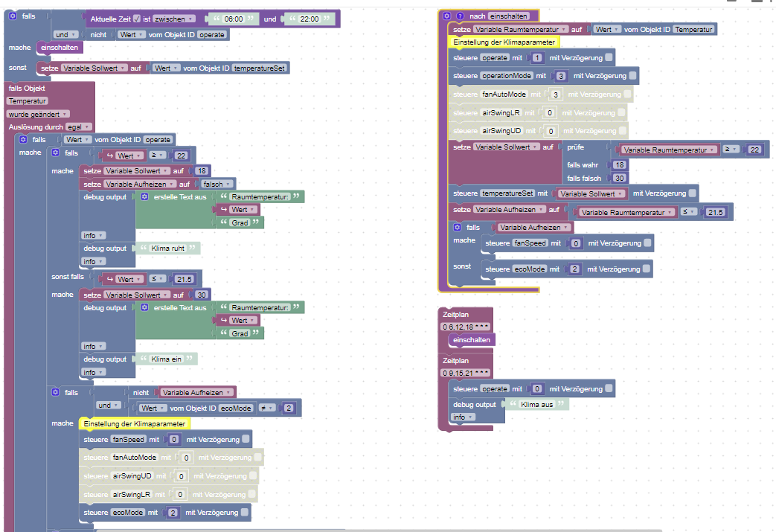Edit 'Raumtemperatur:' text in first debug output
776x532 pixels.
[260, 196]
